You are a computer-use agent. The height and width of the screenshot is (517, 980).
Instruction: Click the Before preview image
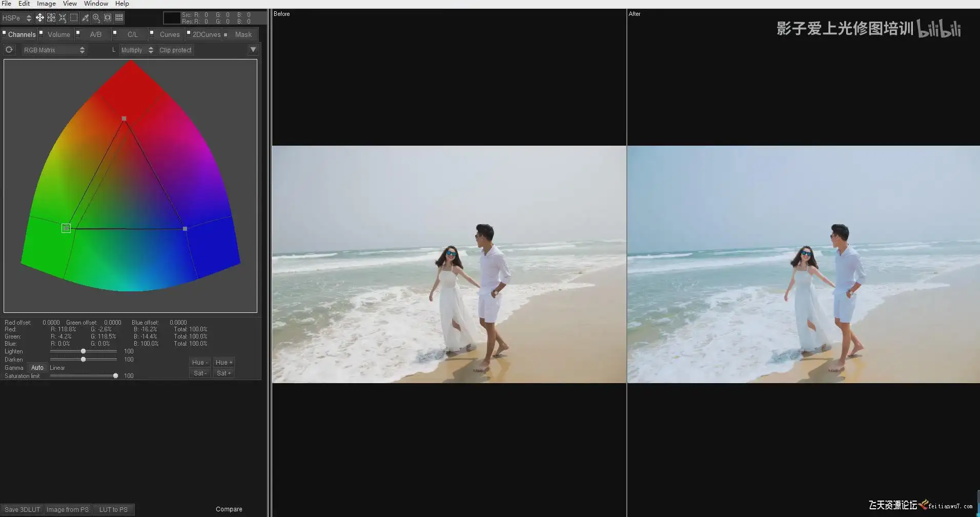[x=449, y=264]
